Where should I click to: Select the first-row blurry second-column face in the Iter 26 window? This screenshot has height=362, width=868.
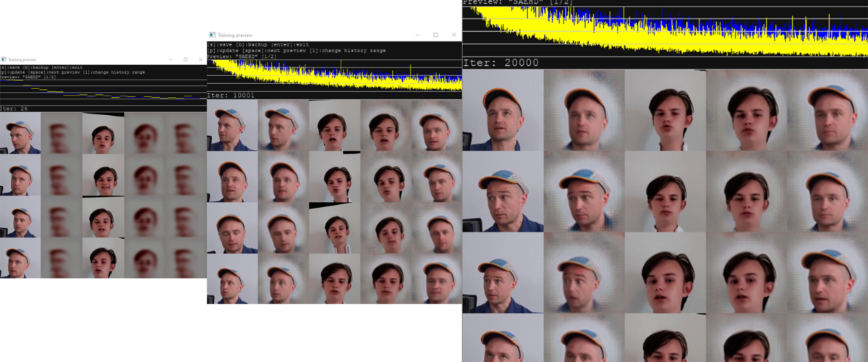tap(61, 133)
